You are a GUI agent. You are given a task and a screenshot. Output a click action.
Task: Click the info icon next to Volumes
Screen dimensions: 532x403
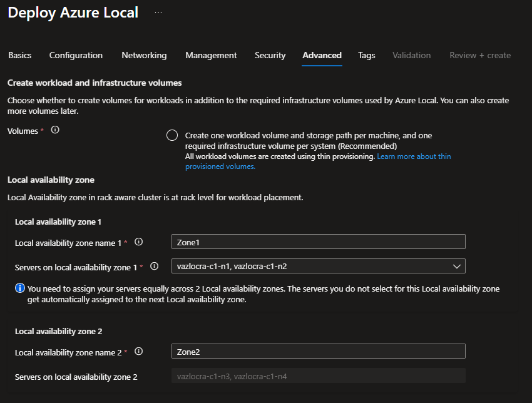(55, 130)
